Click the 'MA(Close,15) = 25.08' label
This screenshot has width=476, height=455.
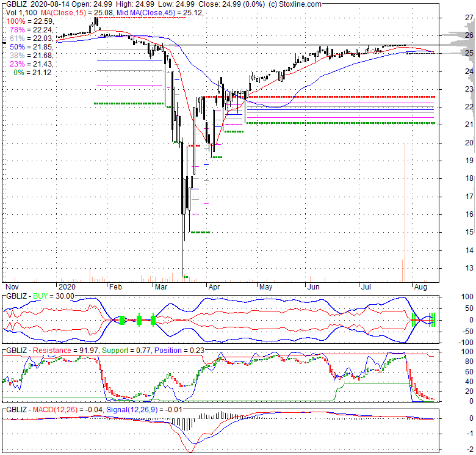77,13
